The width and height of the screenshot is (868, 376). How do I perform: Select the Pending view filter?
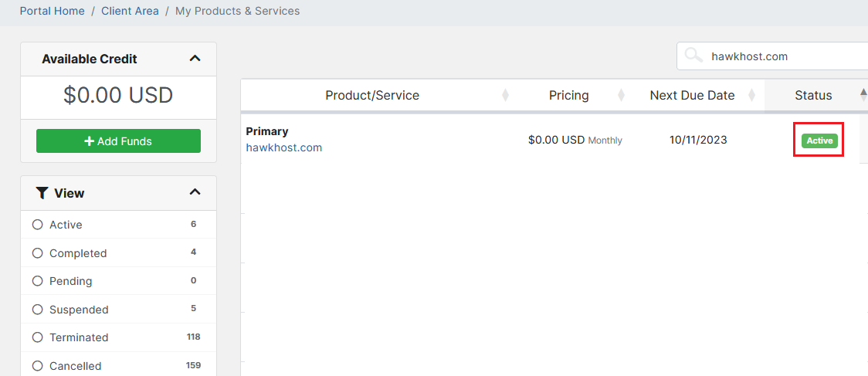tap(37, 281)
